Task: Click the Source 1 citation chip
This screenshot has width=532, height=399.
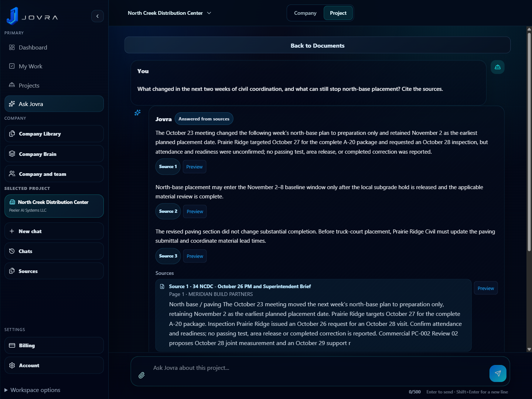Action: click(168, 167)
